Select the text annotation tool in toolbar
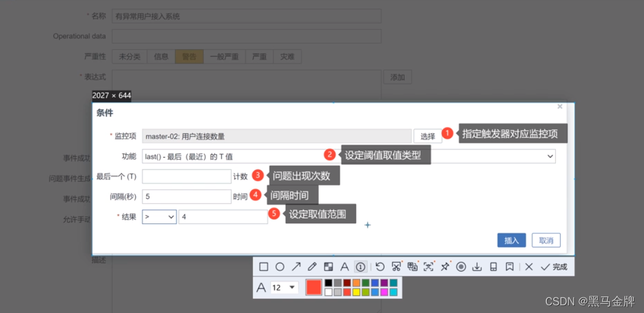The height and width of the screenshot is (313, 644). (344, 267)
